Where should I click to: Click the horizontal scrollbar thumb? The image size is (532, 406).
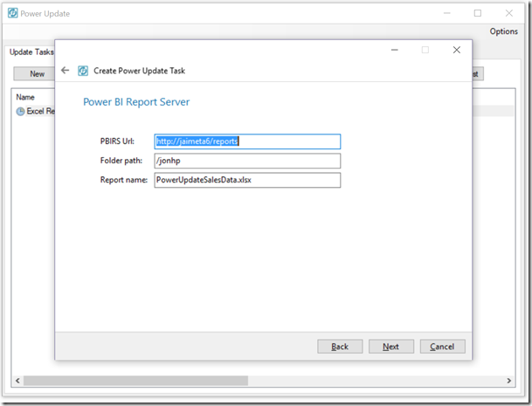tap(135, 381)
